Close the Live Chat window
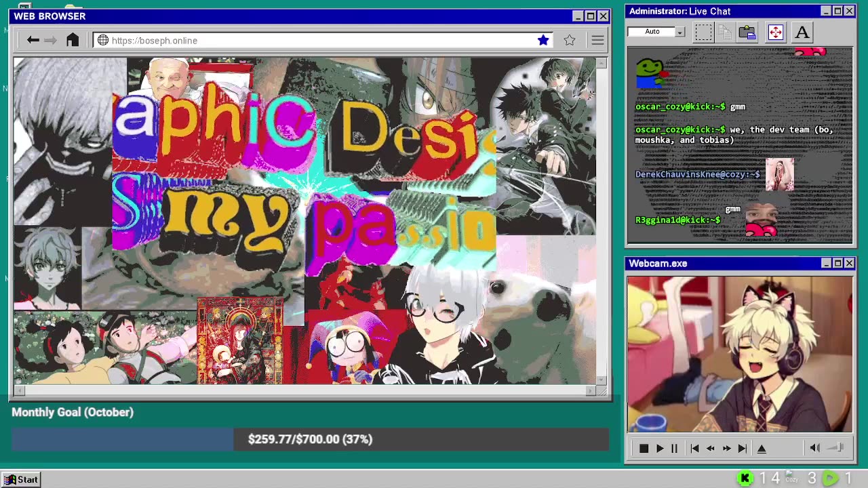Image resolution: width=868 pixels, height=488 pixels. point(850,11)
